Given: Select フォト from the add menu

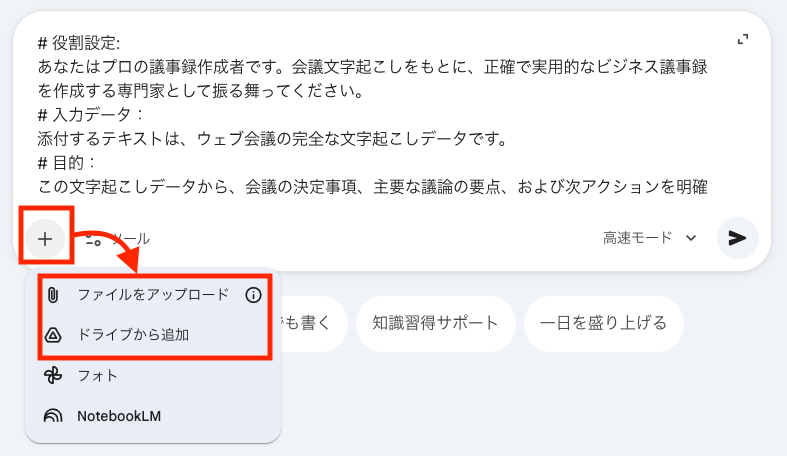Looking at the screenshot, I should click(x=153, y=376).
